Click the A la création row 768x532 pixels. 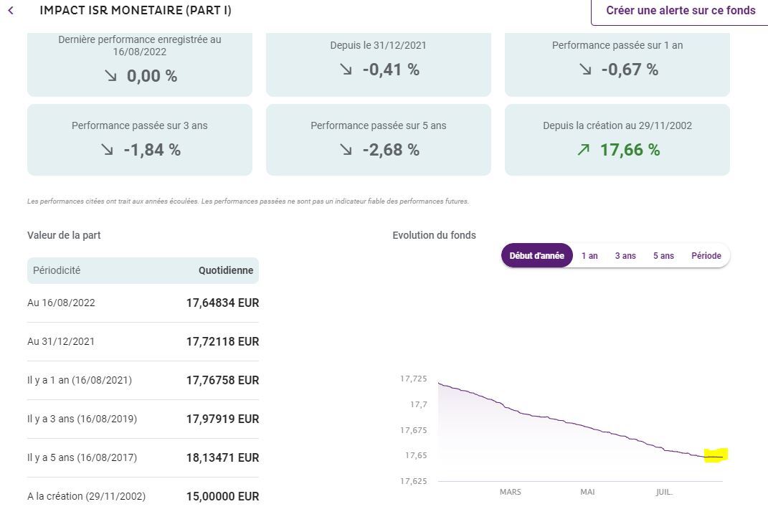[x=143, y=496]
